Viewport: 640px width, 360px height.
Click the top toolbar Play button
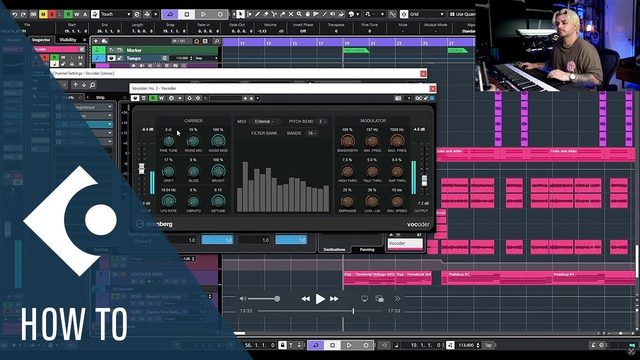(203, 14)
